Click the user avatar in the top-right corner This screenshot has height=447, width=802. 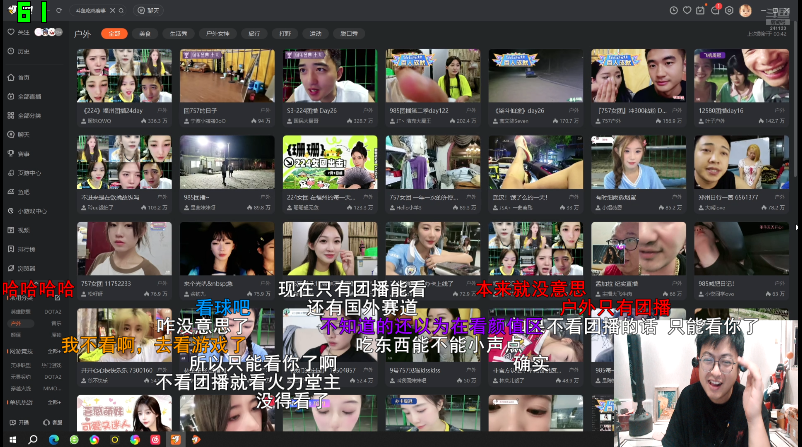click(x=745, y=10)
